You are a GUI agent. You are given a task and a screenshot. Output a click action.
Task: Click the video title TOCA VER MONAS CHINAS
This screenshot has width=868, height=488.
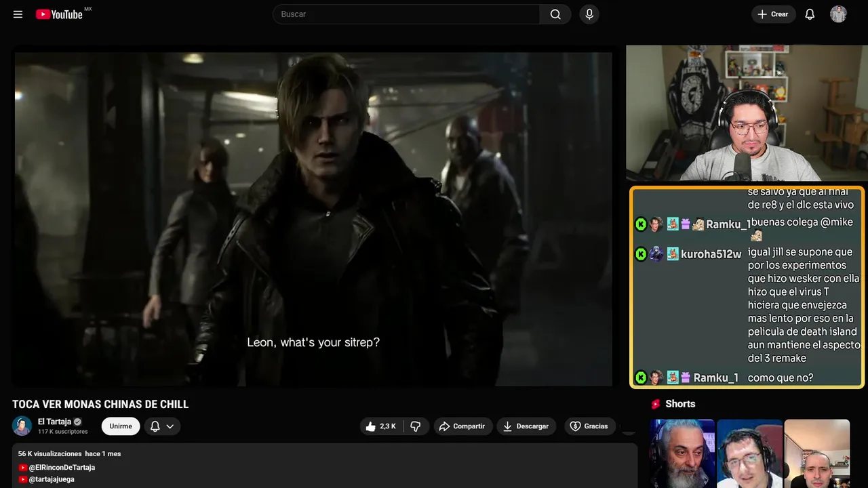(100, 405)
